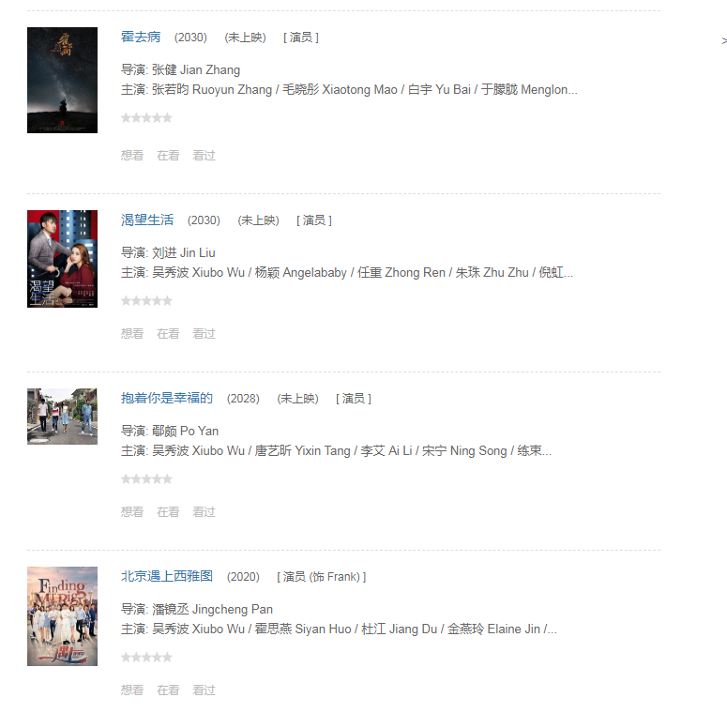Mark 渴望生活 as 想看
The height and width of the screenshot is (728, 727).
point(132,334)
